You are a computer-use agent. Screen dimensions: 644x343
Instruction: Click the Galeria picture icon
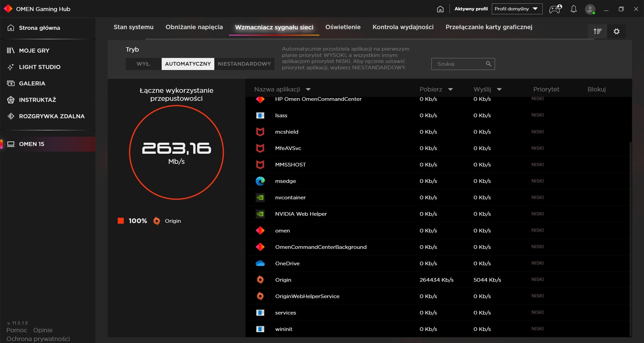pyautogui.click(x=11, y=83)
